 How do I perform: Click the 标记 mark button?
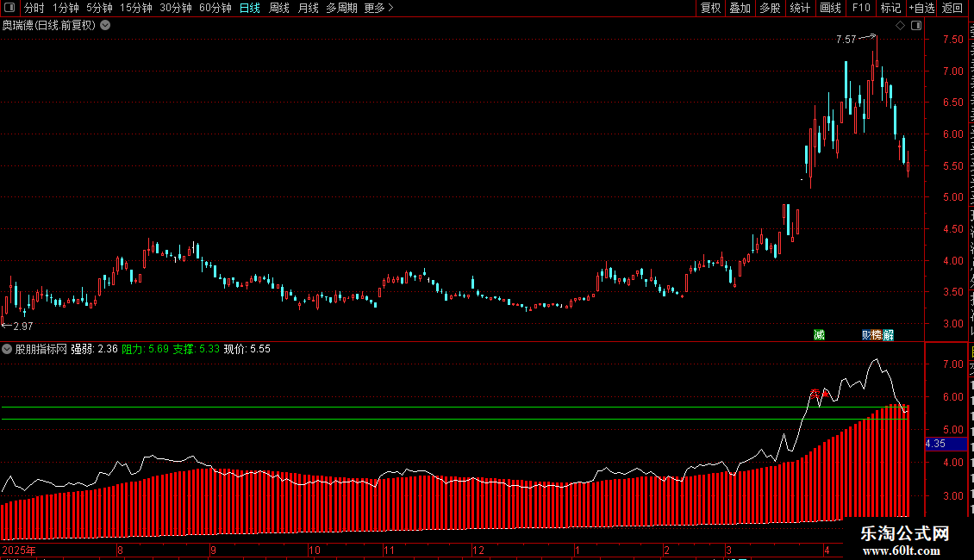(x=890, y=8)
